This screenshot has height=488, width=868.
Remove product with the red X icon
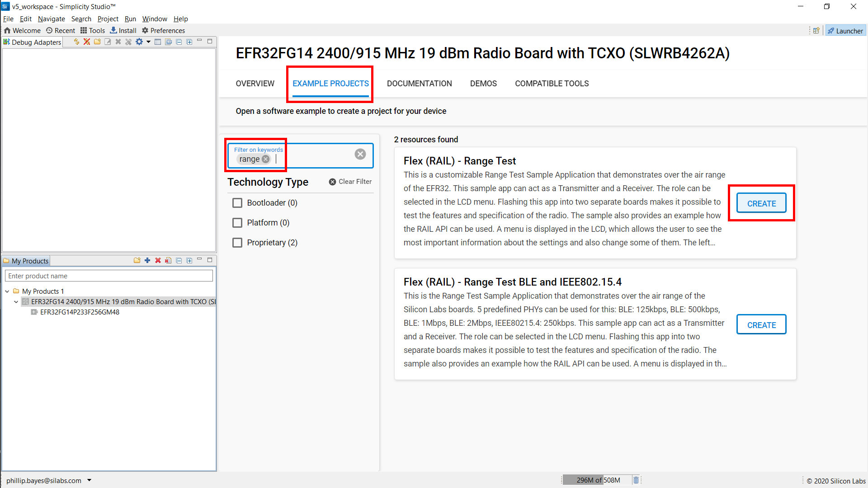point(158,261)
